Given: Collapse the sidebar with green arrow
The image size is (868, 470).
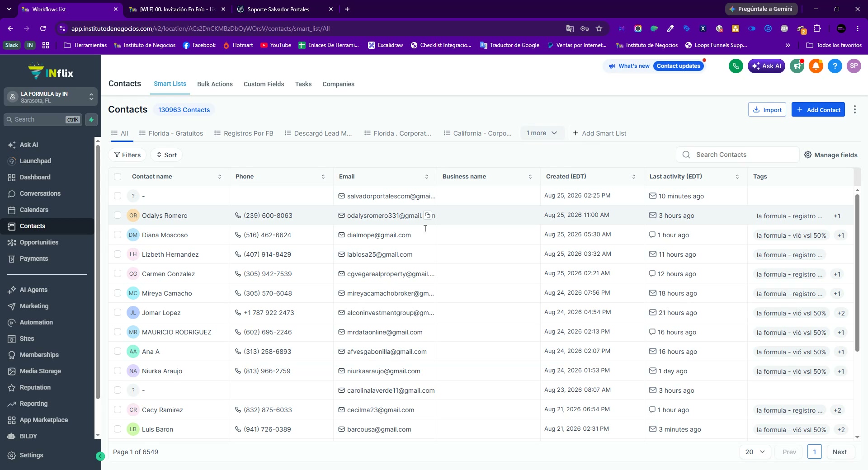Looking at the screenshot, I should pyautogui.click(x=100, y=456).
